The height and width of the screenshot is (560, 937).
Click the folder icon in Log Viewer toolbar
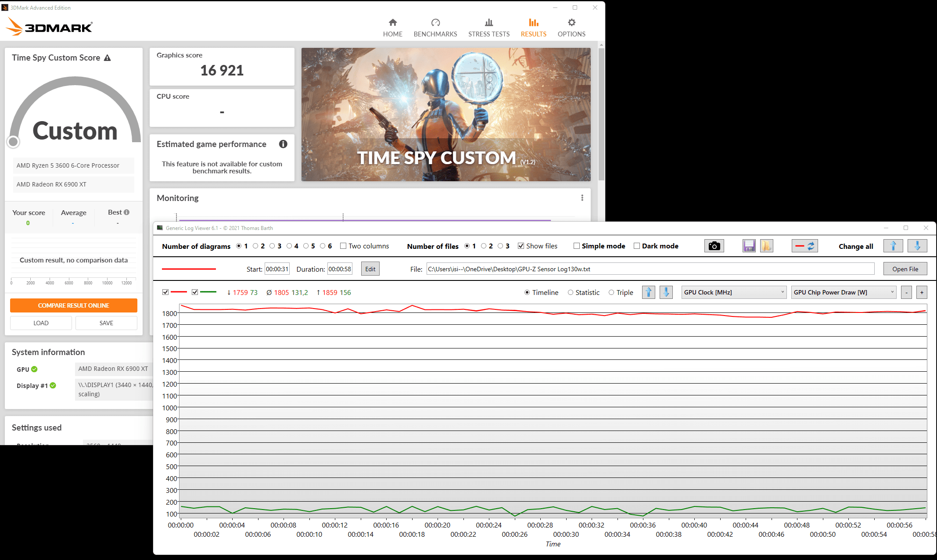click(766, 246)
